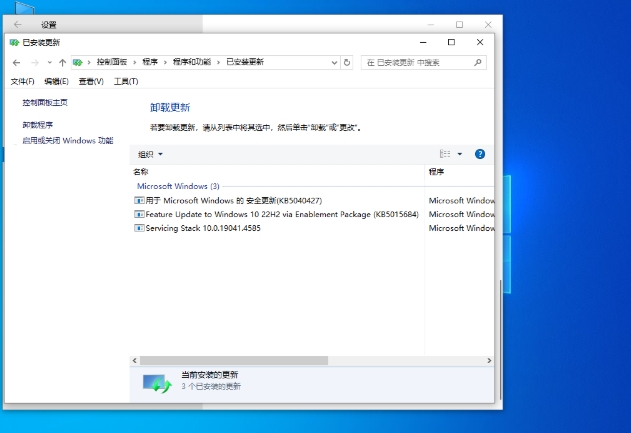Click the 控制面板主页 link
Viewport: 631px width, 433px height.
(45, 102)
